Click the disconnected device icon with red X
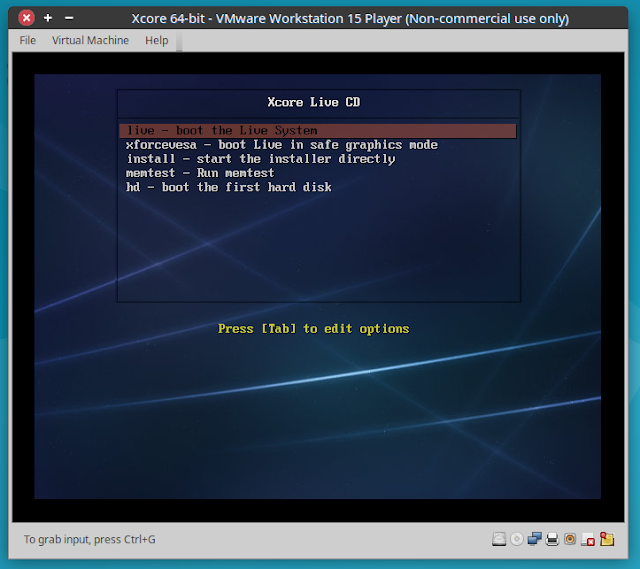This screenshot has width=640, height=569. (588, 540)
